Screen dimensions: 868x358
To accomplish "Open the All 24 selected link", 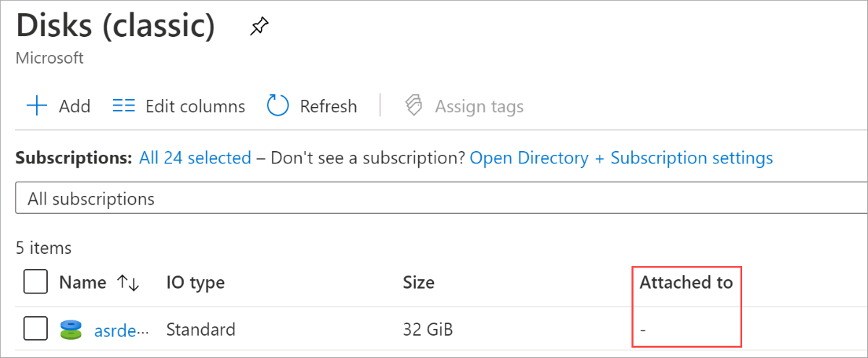I will point(195,158).
